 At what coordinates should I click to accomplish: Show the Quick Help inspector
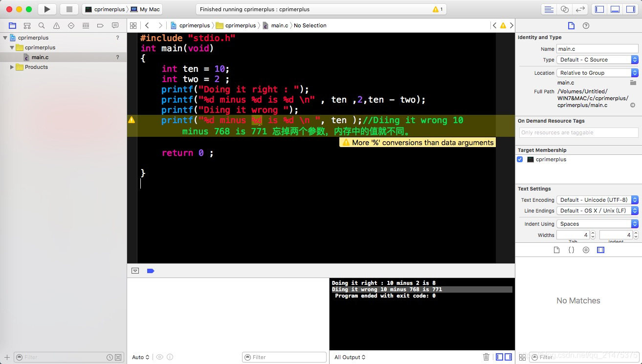(x=586, y=25)
